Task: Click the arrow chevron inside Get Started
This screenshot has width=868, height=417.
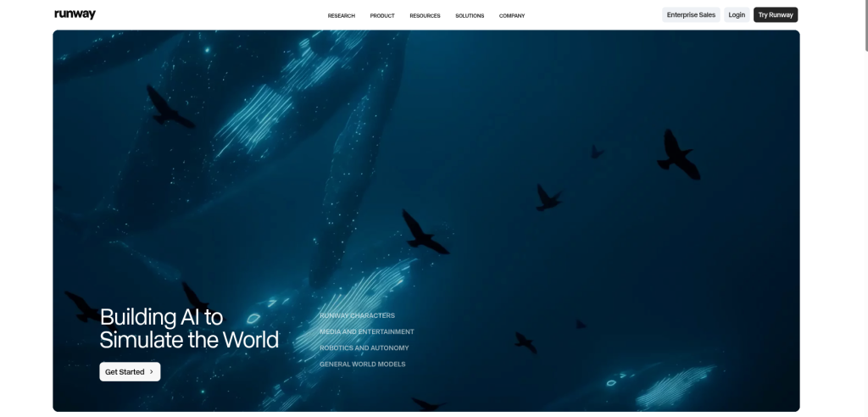Action: (x=151, y=372)
